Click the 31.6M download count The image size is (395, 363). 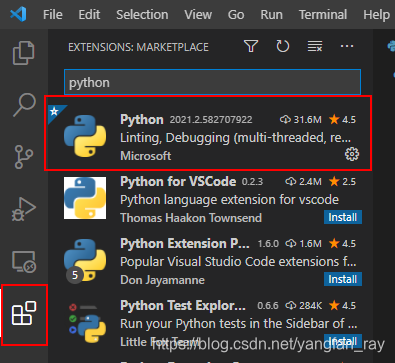tap(301, 120)
